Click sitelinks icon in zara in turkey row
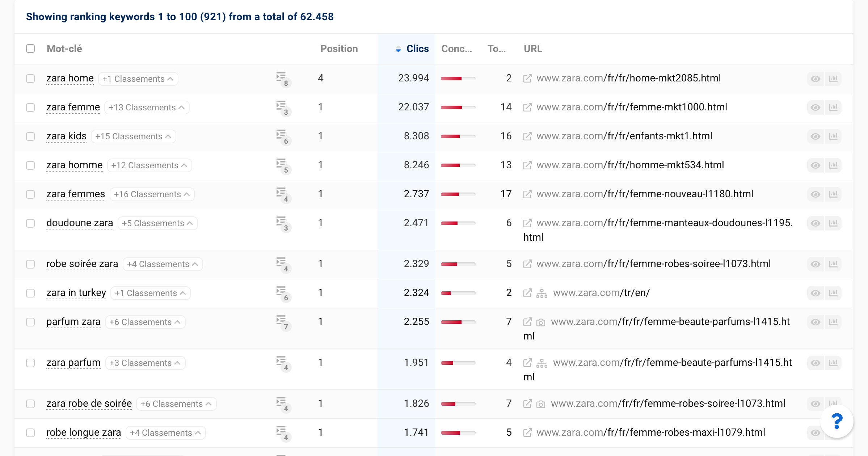This screenshot has width=868, height=456. click(x=542, y=293)
